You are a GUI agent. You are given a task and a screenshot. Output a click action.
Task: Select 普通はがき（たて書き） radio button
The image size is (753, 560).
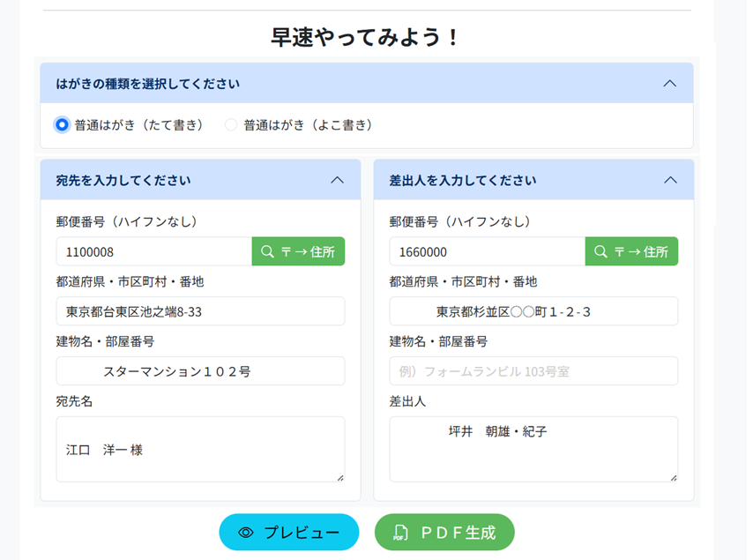pyautogui.click(x=62, y=125)
